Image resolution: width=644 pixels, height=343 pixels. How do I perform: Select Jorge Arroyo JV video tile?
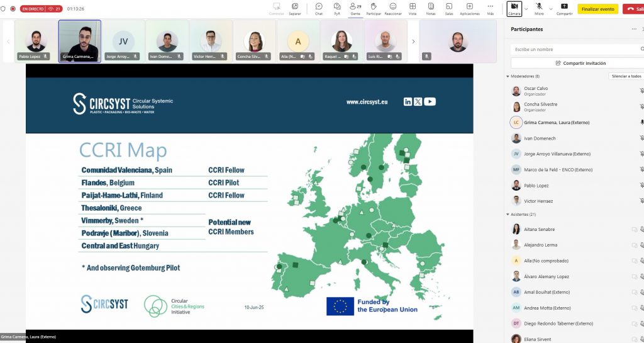pyautogui.click(x=123, y=41)
